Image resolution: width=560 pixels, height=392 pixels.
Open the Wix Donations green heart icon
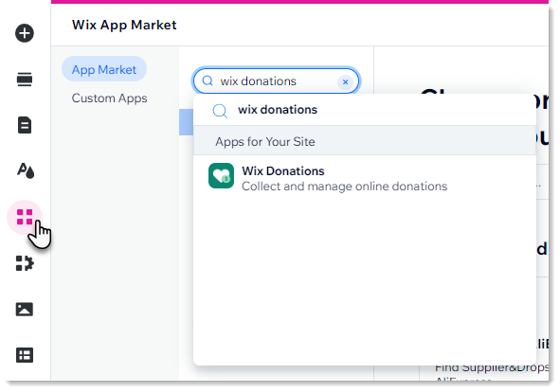coord(221,176)
